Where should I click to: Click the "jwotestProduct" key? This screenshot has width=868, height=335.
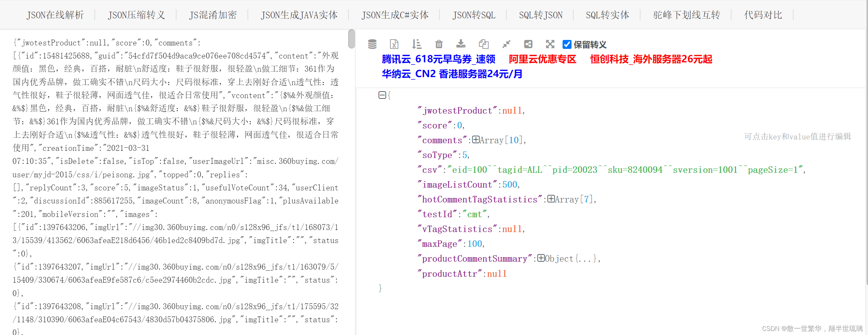[457, 110]
